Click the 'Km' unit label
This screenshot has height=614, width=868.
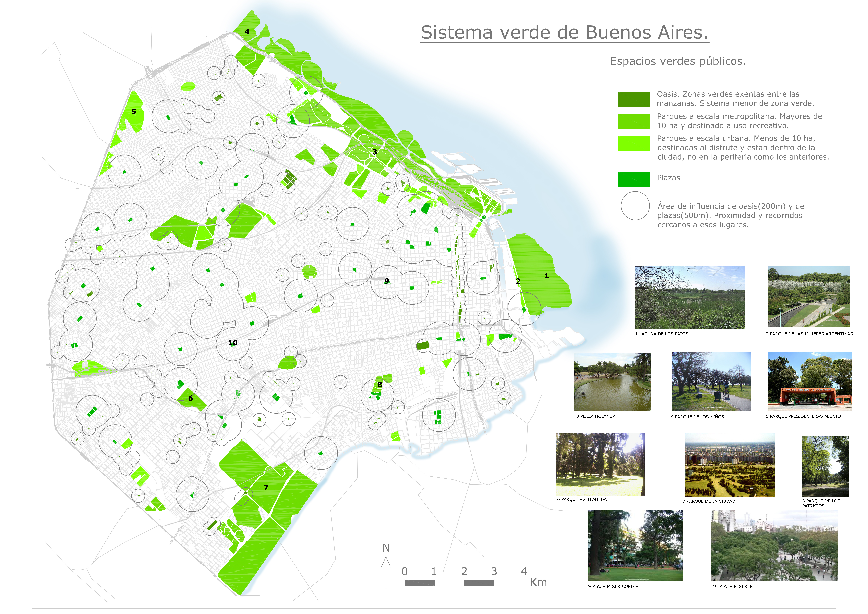[x=538, y=582]
